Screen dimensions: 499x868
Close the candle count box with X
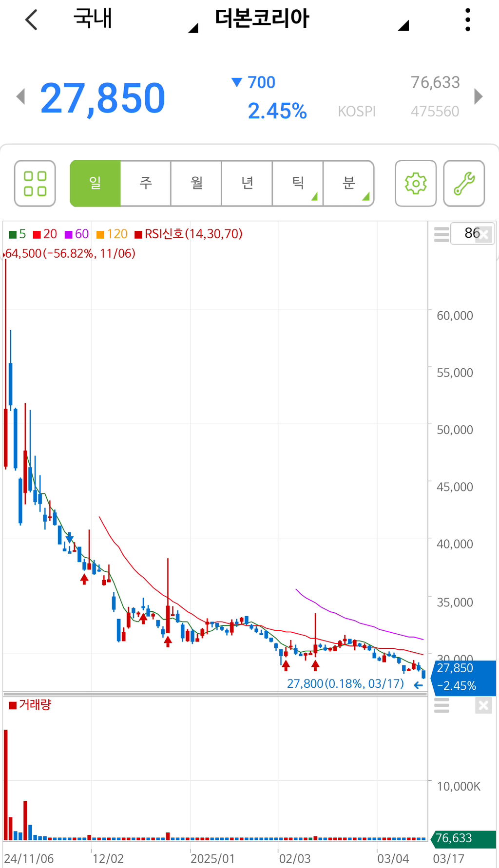click(x=484, y=235)
